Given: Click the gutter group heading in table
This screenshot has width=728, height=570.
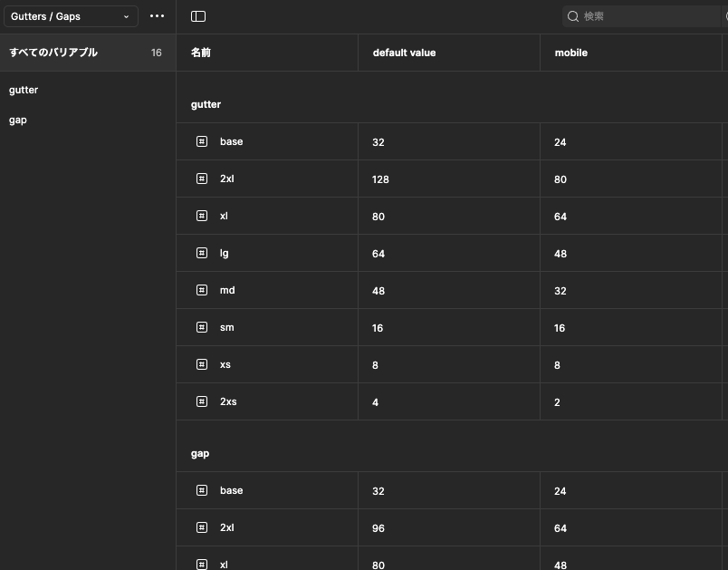Looking at the screenshot, I should [x=206, y=104].
